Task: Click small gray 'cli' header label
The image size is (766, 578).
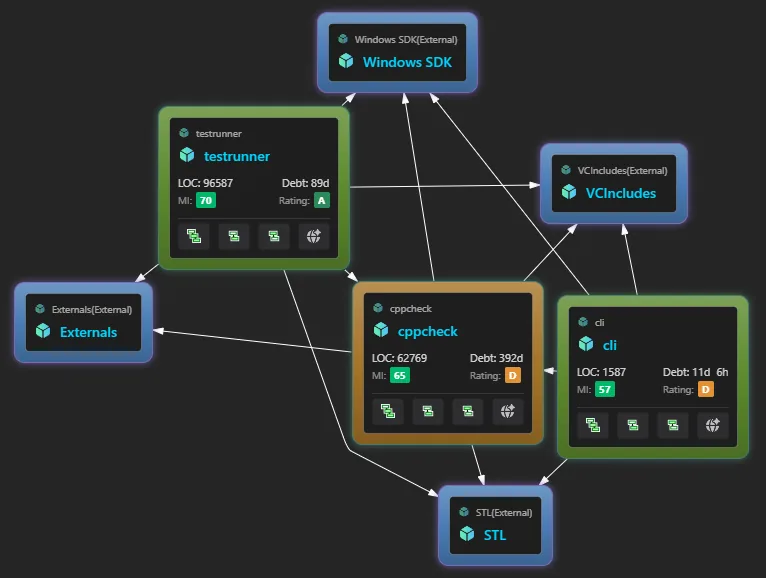Action: (599, 322)
